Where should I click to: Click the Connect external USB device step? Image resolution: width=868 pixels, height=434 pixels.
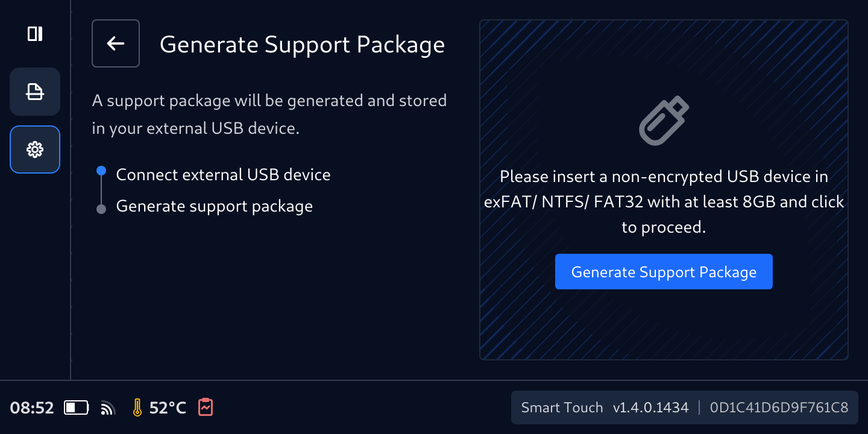click(223, 175)
